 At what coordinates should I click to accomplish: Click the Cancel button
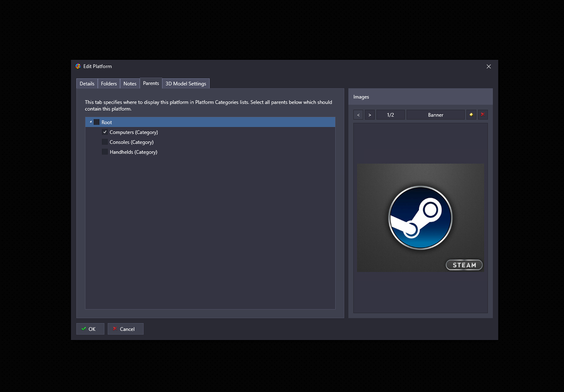click(125, 329)
